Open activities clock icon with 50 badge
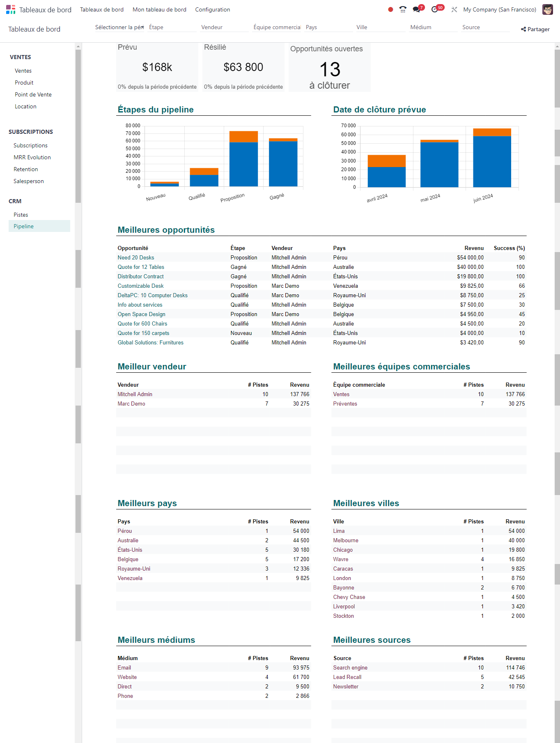This screenshot has width=560, height=743. click(435, 9)
